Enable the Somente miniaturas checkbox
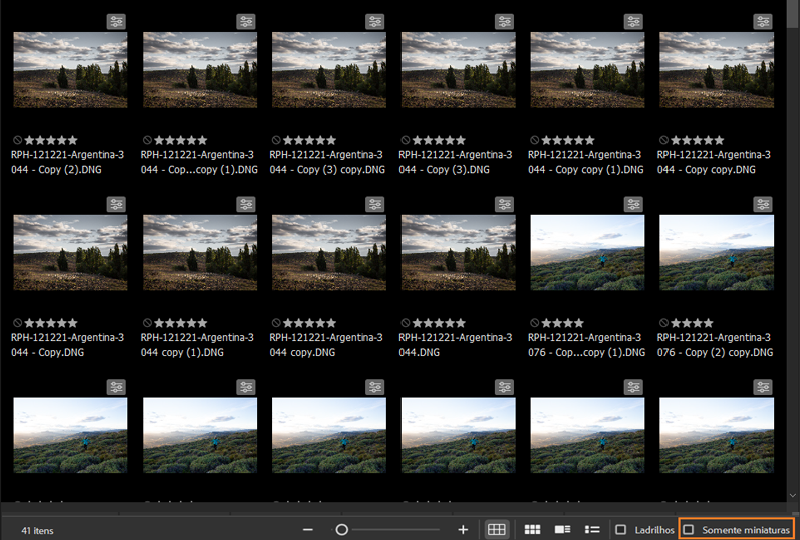The image size is (800, 540). [689, 530]
